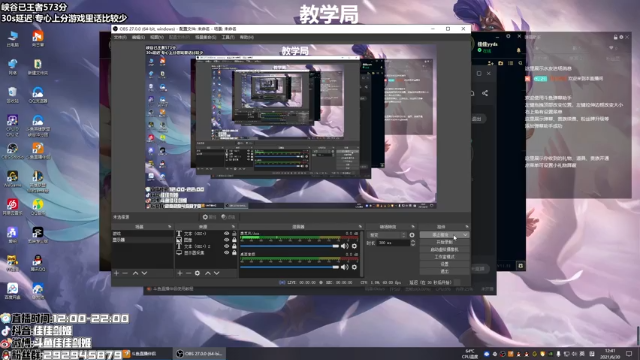Open the 此电脑 desktop icon
This screenshot has height=360, width=640.
[13, 39]
